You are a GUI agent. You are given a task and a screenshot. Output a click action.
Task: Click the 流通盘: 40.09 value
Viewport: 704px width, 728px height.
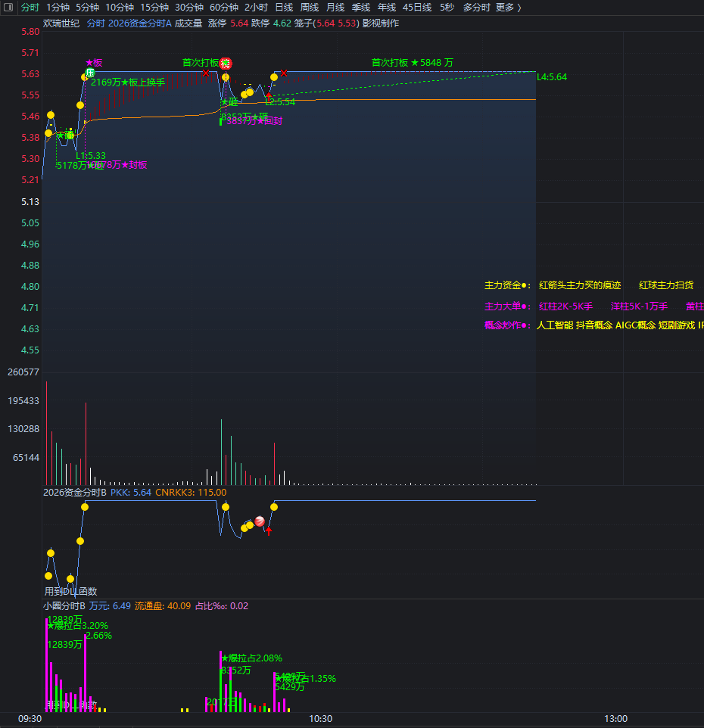click(163, 606)
